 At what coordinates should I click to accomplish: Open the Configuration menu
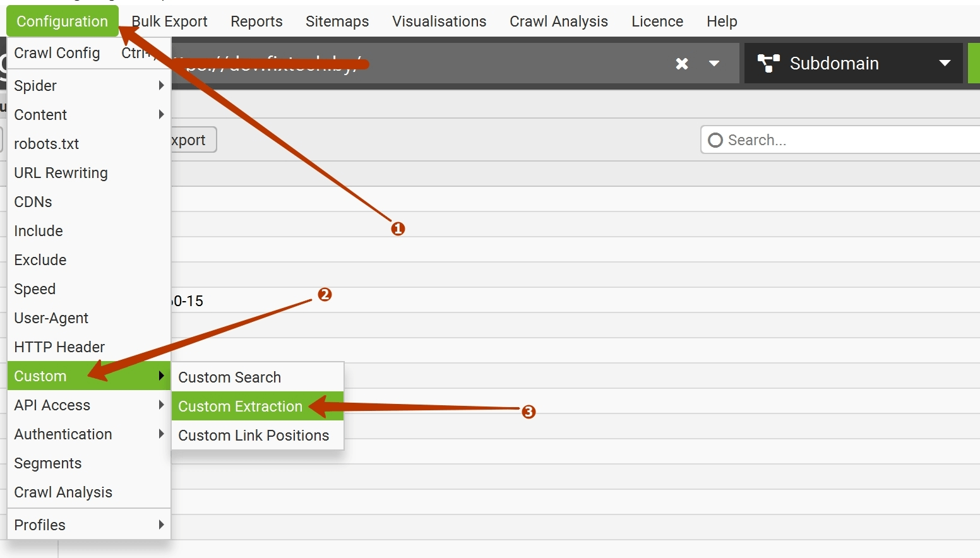(x=62, y=21)
